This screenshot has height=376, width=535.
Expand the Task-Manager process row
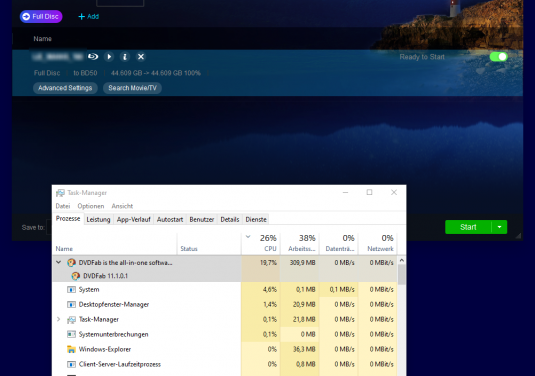[x=58, y=319]
